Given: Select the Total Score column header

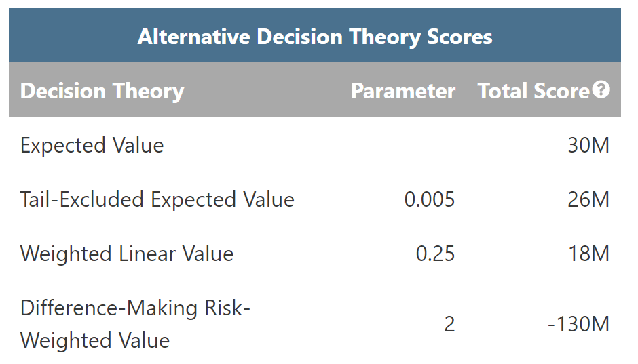Looking at the screenshot, I should (533, 91).
